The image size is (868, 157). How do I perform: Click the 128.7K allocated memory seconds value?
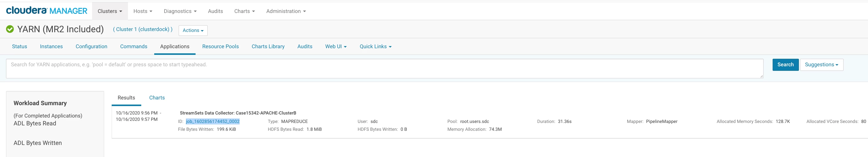783,121
